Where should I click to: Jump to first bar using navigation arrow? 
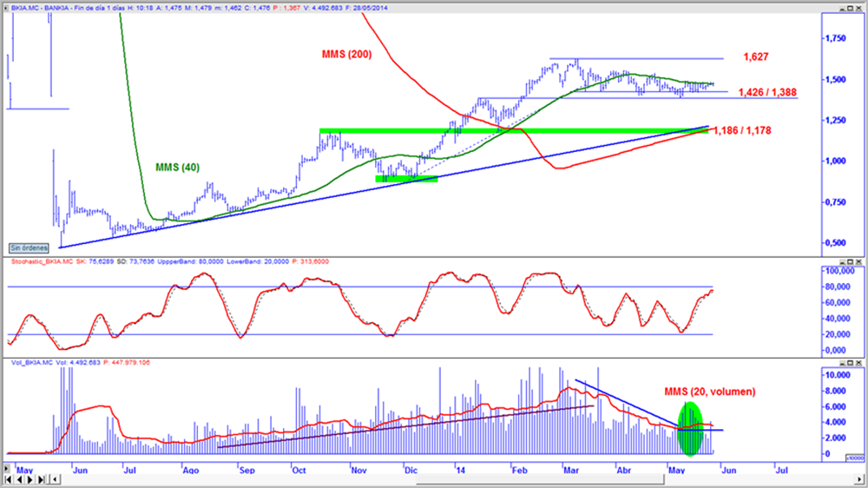[9, 479]
